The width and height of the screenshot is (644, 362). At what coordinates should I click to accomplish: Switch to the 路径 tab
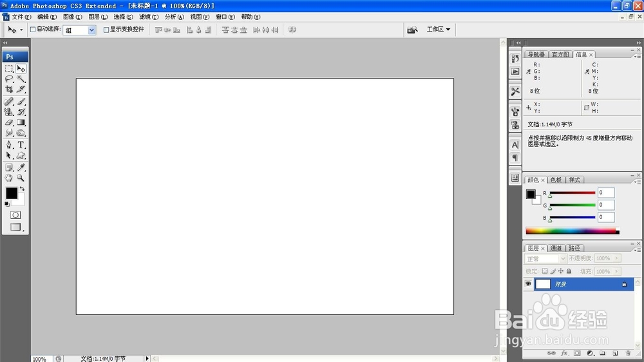coord(574,248)
